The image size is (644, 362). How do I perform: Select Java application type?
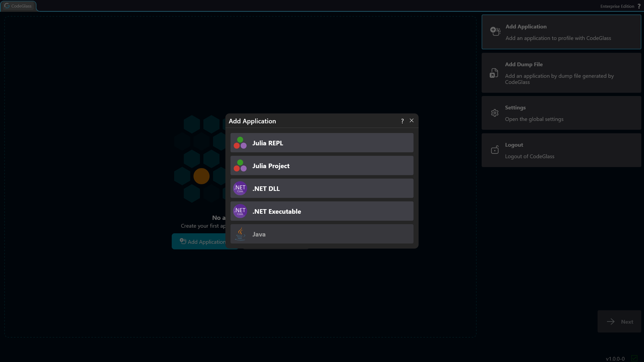[x=322, y=234]
